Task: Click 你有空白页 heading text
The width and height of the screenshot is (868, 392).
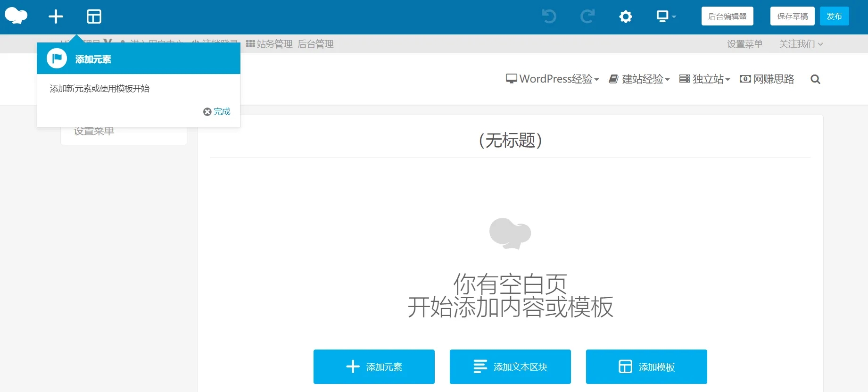Action: point(510,284)
